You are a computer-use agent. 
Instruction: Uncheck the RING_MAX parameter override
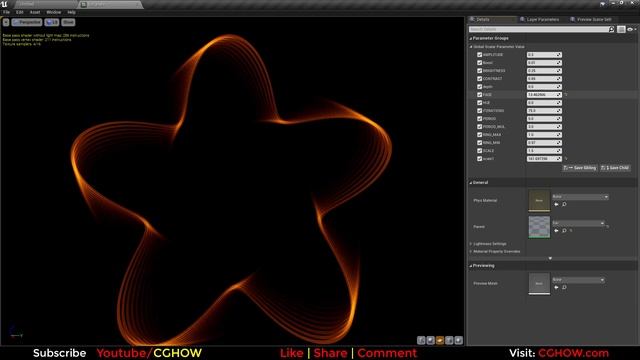(x=480, y=135)
